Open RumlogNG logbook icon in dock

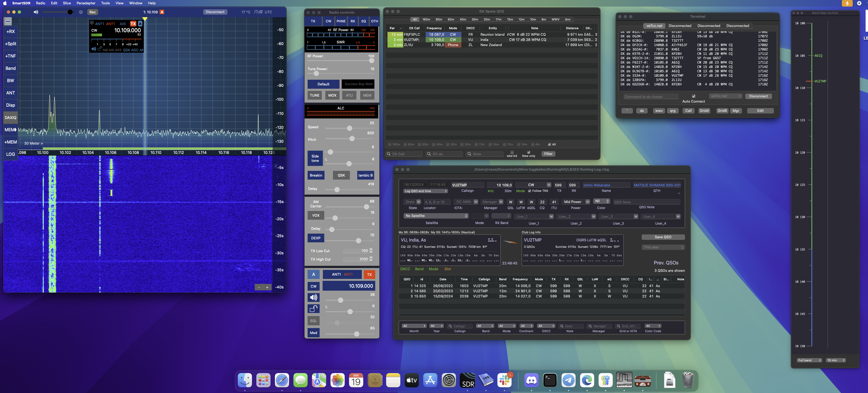point(486,380)
